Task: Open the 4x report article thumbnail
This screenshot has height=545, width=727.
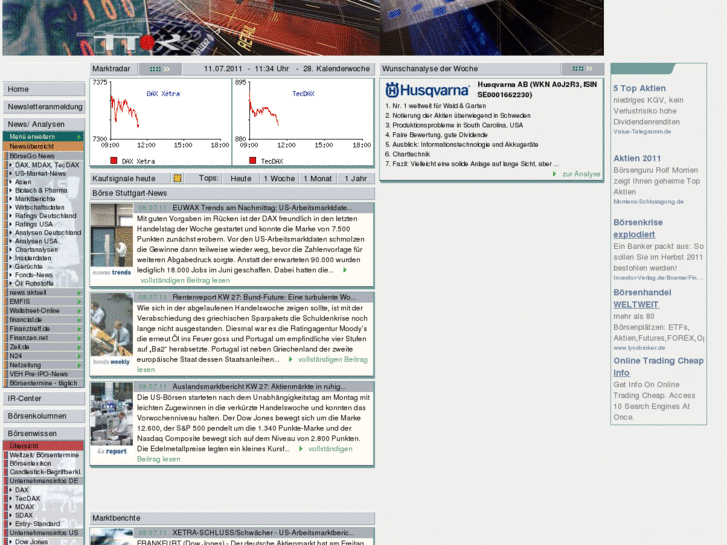Action: click(x=112, y=419)
